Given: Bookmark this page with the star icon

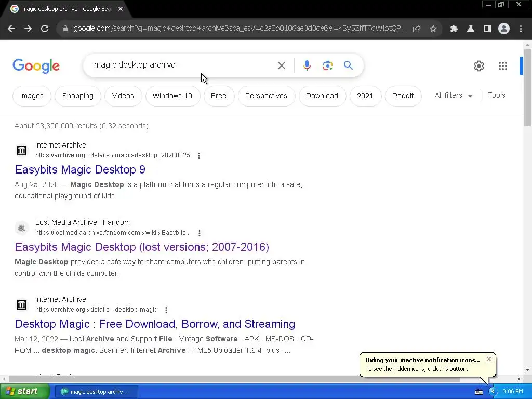Looking at the screenshot, I should pyautogui.click(x=433, y=29).
